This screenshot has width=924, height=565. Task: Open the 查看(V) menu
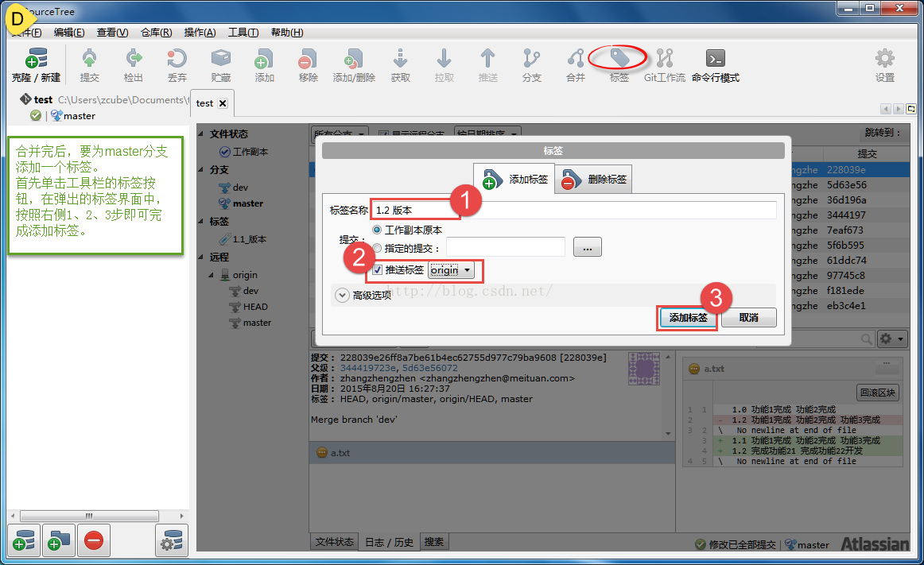[x=113, y=33]
